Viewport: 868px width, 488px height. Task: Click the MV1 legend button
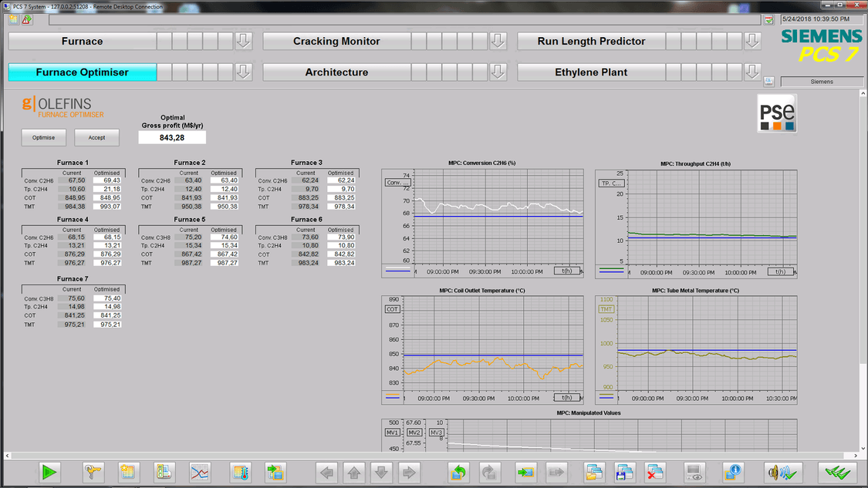[x=392, y=432]
